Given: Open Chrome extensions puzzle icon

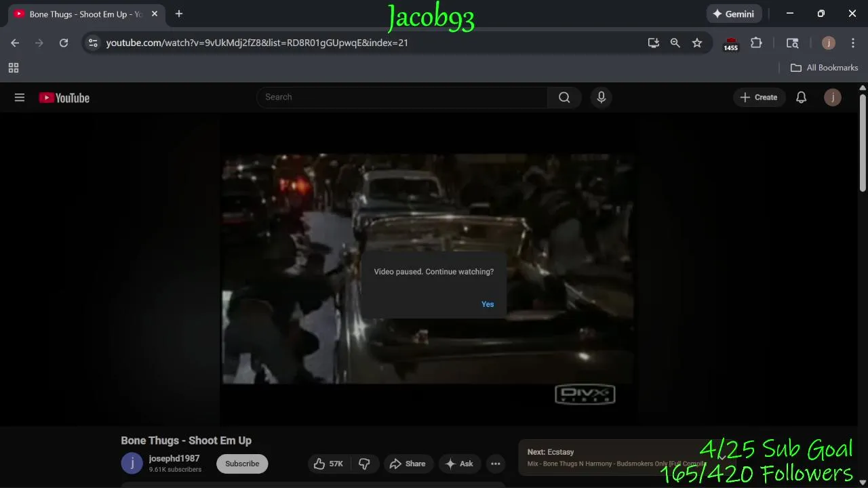Looking at the screenshot, I should click(756, 43).
